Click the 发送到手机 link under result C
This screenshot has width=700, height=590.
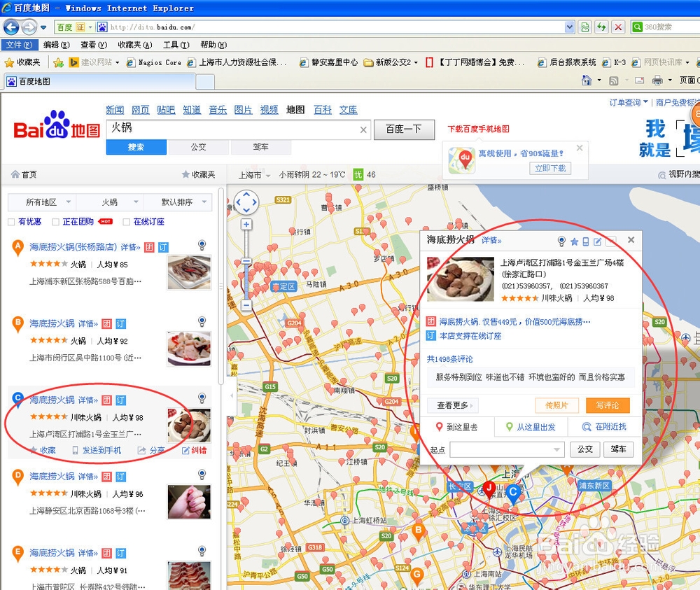tap(97, 451)
